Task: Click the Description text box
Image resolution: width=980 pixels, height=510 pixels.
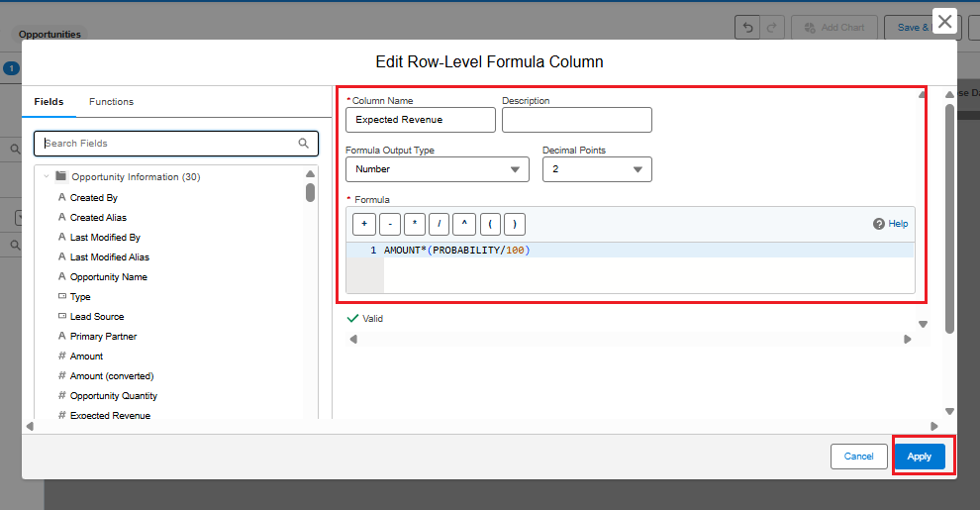Action: pos(576,120)
